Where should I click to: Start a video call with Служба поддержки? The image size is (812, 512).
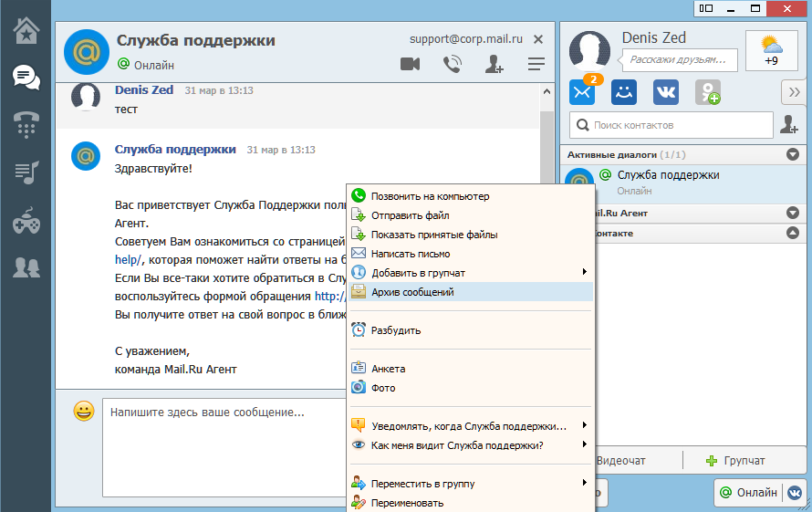click(410, 64)
